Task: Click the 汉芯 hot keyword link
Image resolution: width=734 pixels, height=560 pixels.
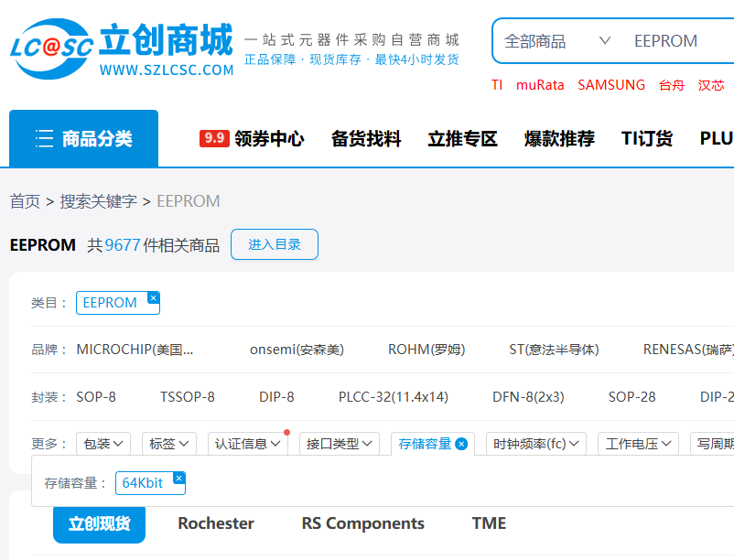Action: click(711, 85)
